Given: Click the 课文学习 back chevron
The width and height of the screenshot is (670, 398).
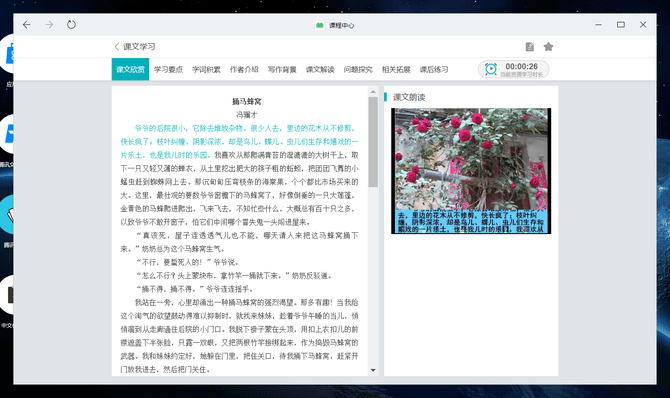Looking at the screenshot, I should click(117, 47).
